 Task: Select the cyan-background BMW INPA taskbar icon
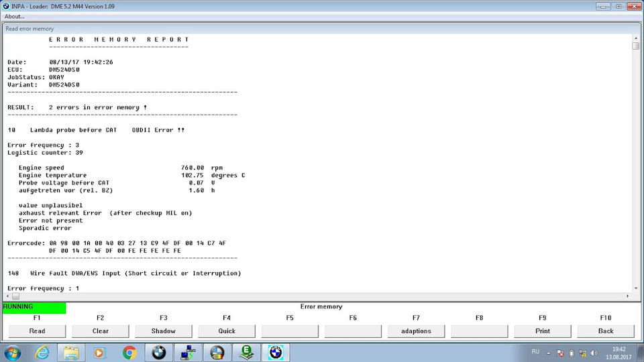[276, 353]
